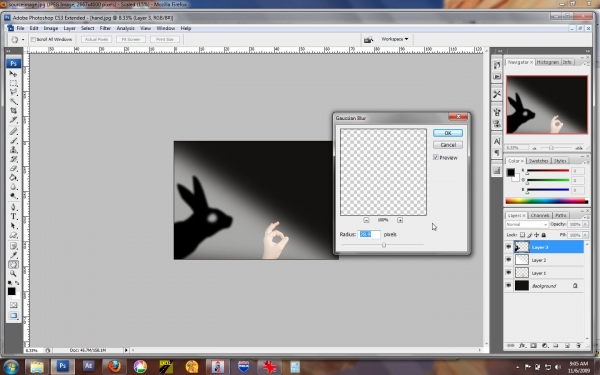This screenshot has width=600, height=375.
Task: Open the Opacity dropdown arrow
Action: 585,224
